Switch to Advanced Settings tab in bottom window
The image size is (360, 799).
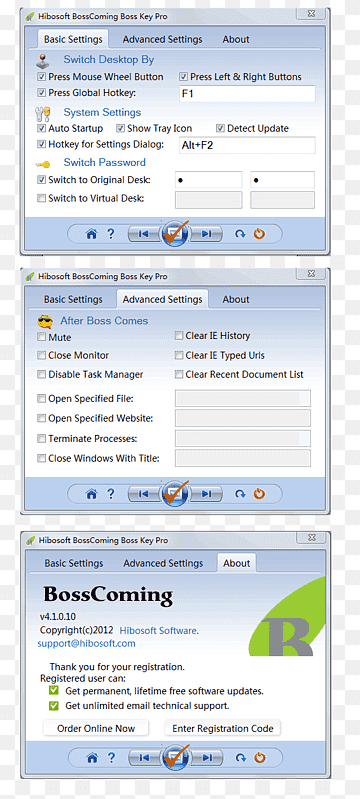pos(163,563)
